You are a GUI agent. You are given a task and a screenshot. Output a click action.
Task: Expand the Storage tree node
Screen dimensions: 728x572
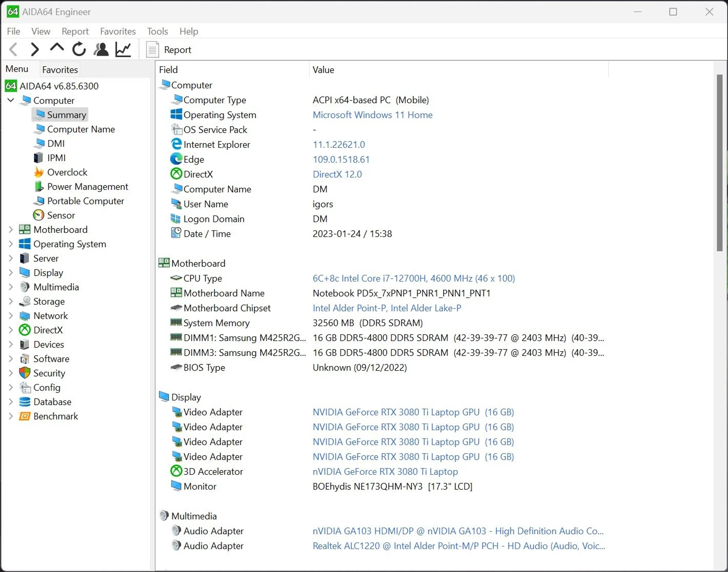[11, 302]
